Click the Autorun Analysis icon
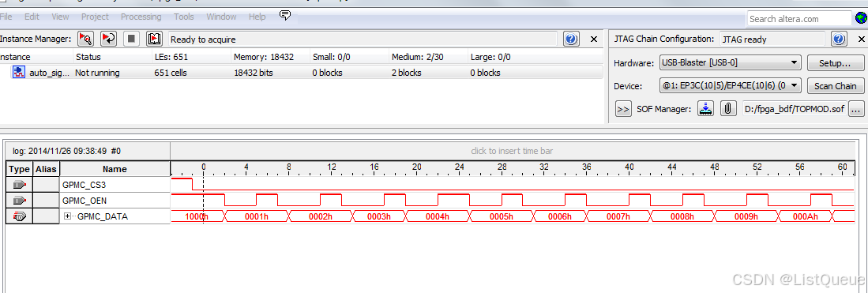Screen dimensions: 868x293 (x=108, y=39)
